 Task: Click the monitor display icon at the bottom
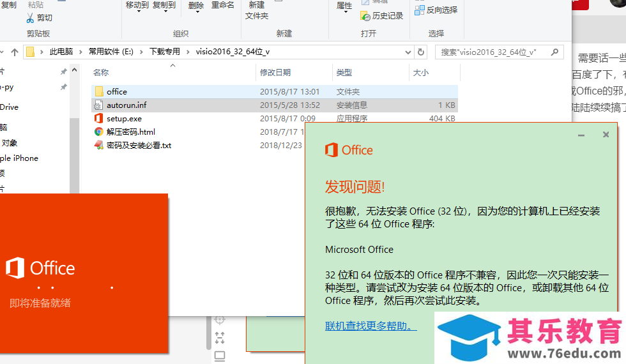[x=220, y=356]
